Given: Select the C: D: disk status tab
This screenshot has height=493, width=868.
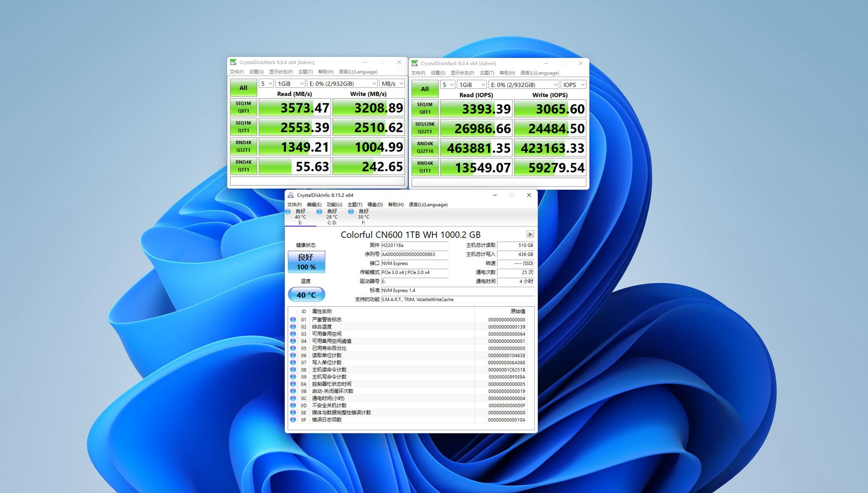Looking at the screenshot, I should [x=331, y=216].
